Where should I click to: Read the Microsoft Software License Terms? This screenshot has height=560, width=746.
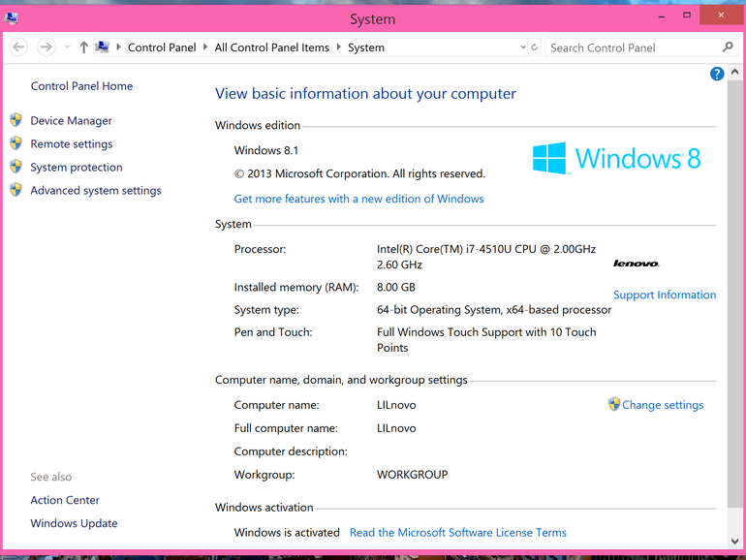click(457, 533)
